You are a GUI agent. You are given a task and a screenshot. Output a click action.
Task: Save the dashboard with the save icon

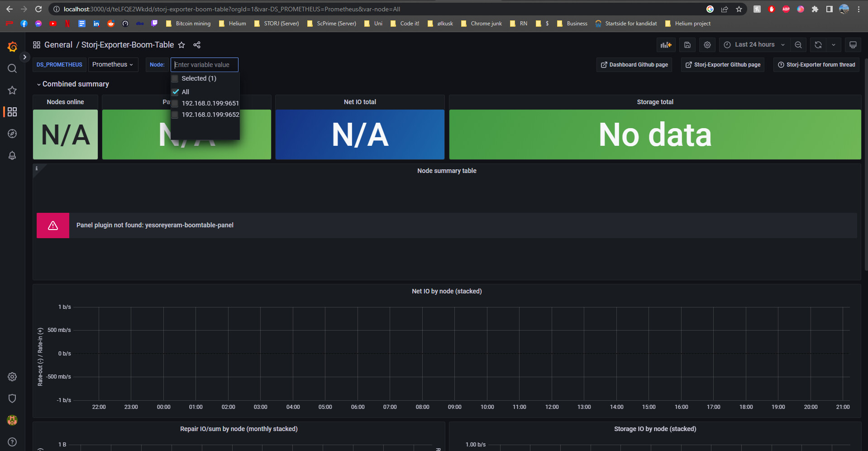pos(687,45)
